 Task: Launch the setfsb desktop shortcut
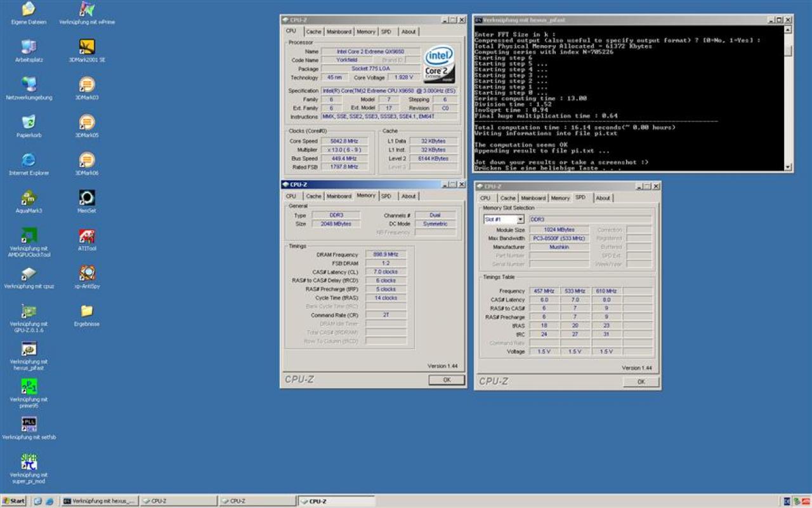tap(29, 424)
